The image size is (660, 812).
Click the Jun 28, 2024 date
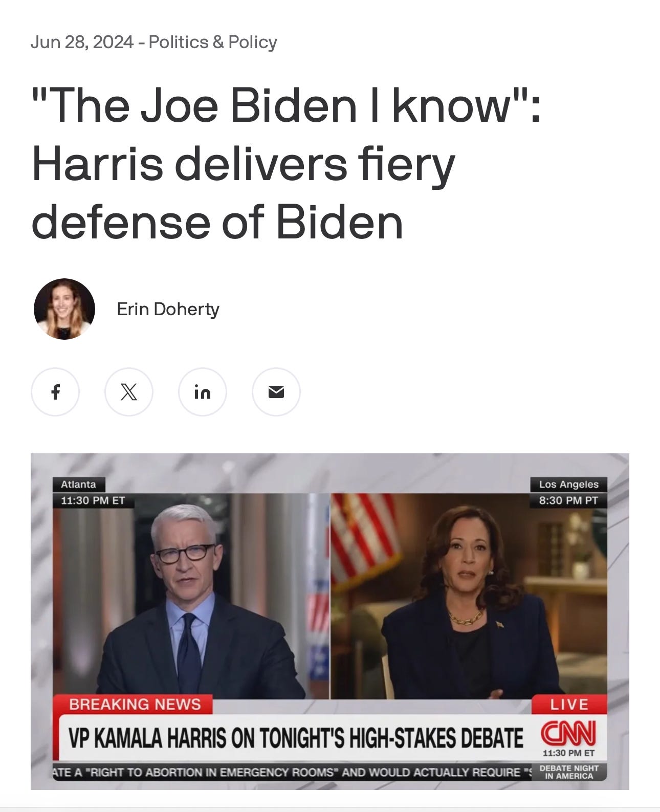(82, 42)
